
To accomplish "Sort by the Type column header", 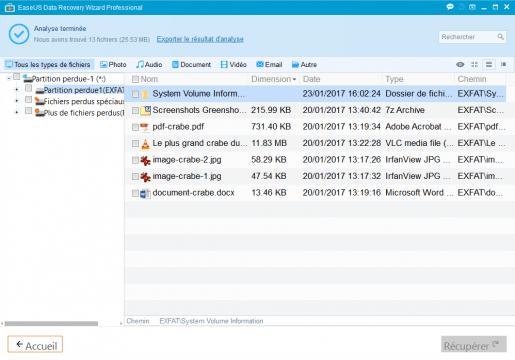I will (394, 79).
